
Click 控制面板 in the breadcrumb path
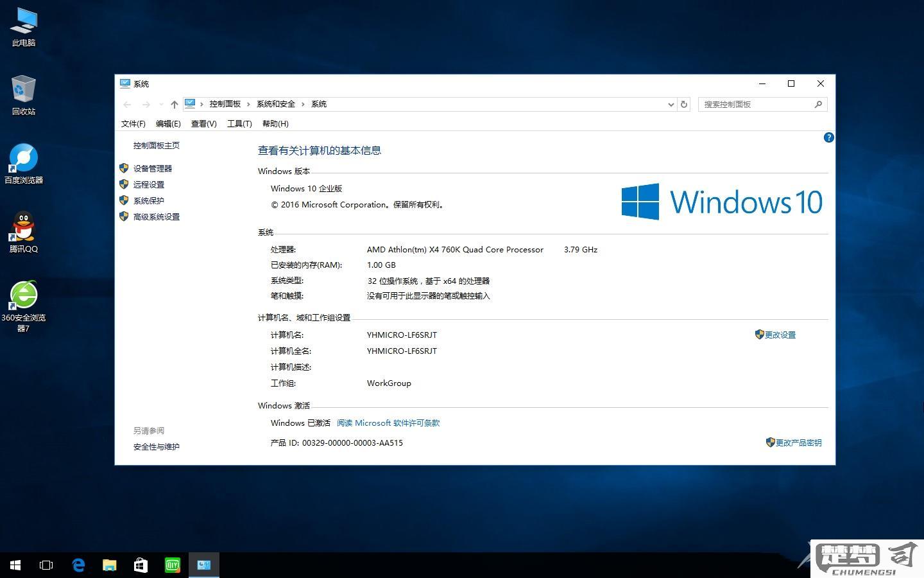pos(225,104)
